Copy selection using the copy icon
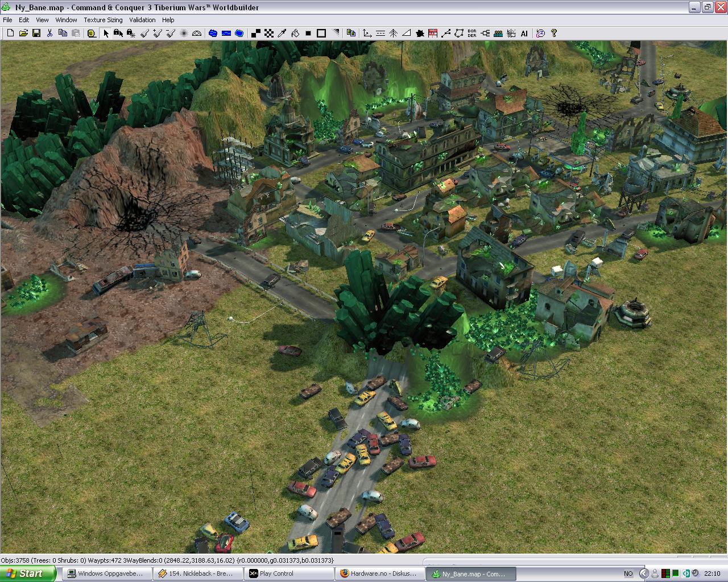The width and height of the screenshot is (728, 582). [63, 33]
